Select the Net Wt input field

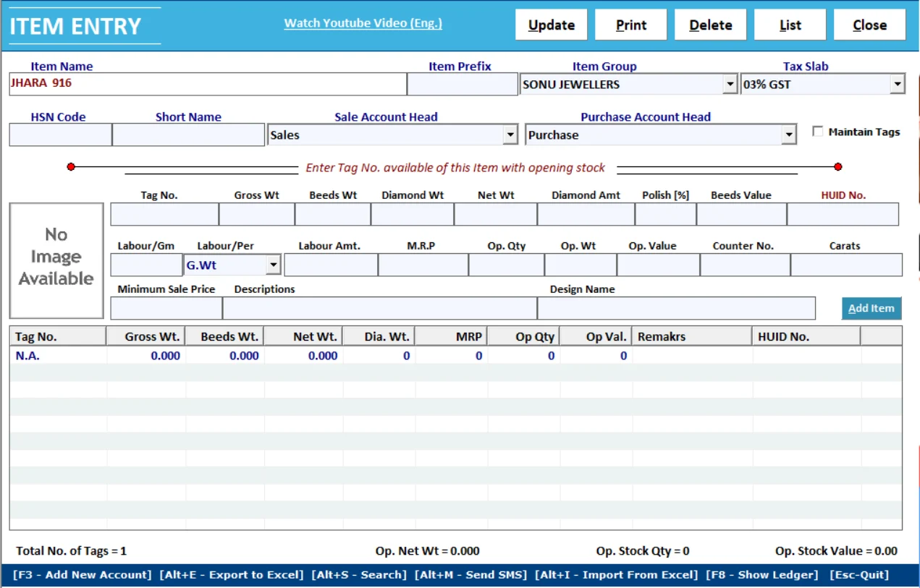496,215
